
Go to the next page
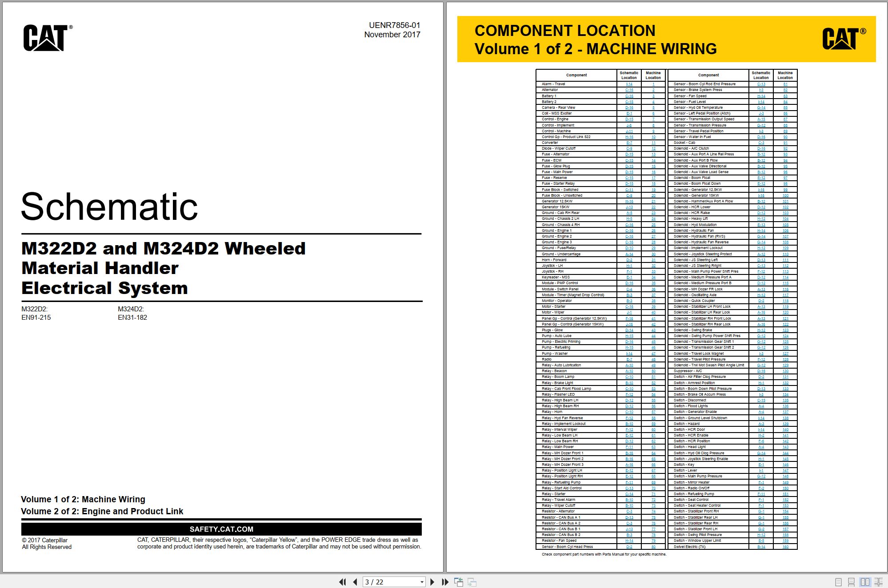[x=432, y=582]
